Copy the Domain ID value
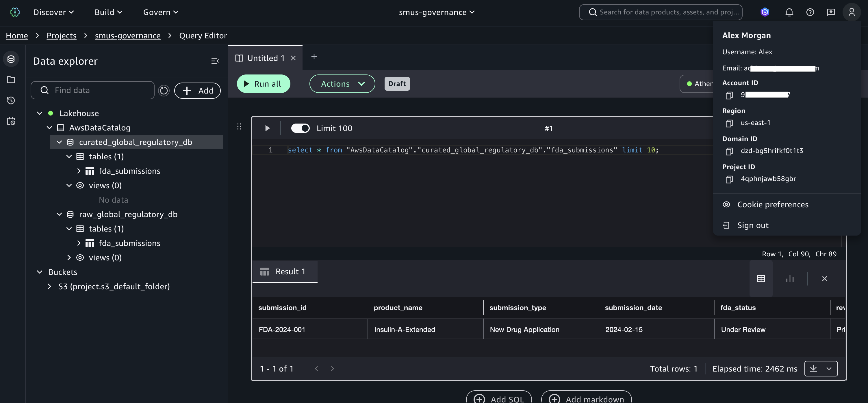The image size is (868, 403). point(729,152)
